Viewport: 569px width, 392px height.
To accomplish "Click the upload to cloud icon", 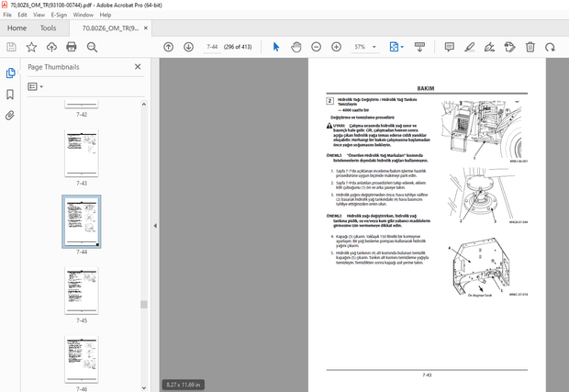I will coord(51,47).
